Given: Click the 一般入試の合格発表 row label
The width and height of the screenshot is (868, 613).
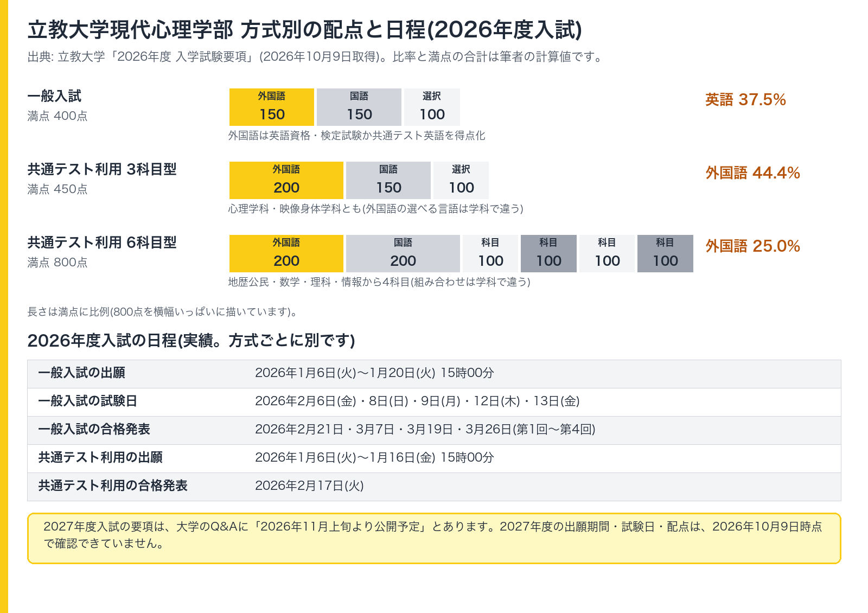Looking at the screenshot, I should 94,429.
